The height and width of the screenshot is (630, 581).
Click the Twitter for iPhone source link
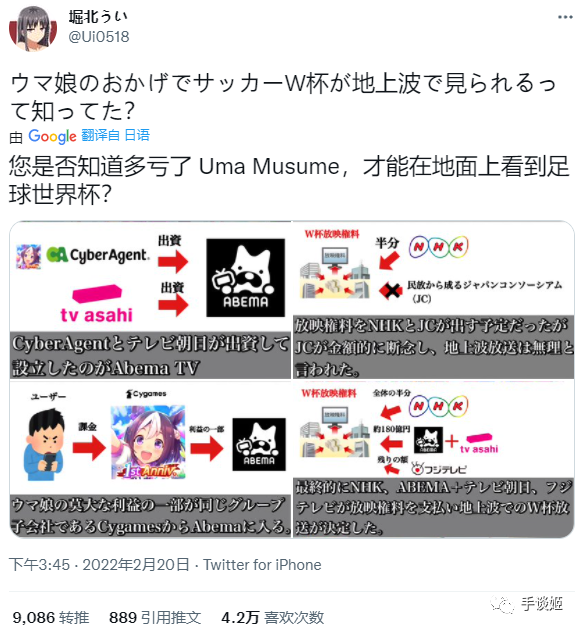262,565
